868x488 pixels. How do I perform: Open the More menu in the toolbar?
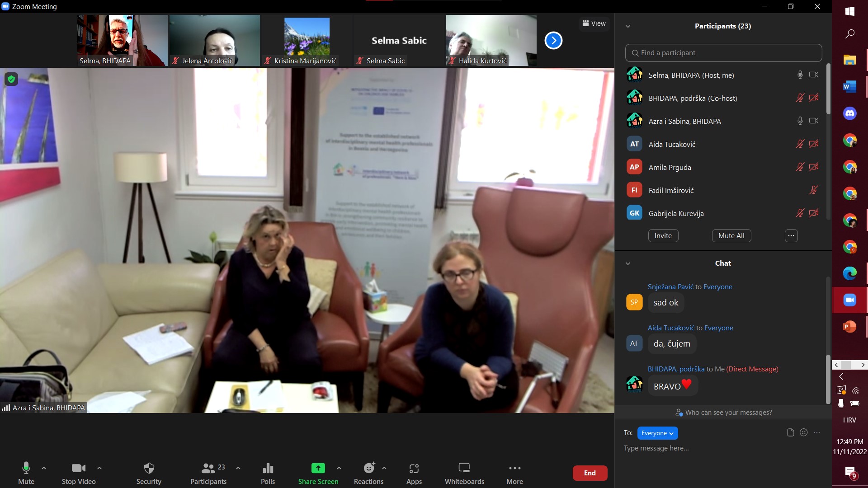click(514, 469)
